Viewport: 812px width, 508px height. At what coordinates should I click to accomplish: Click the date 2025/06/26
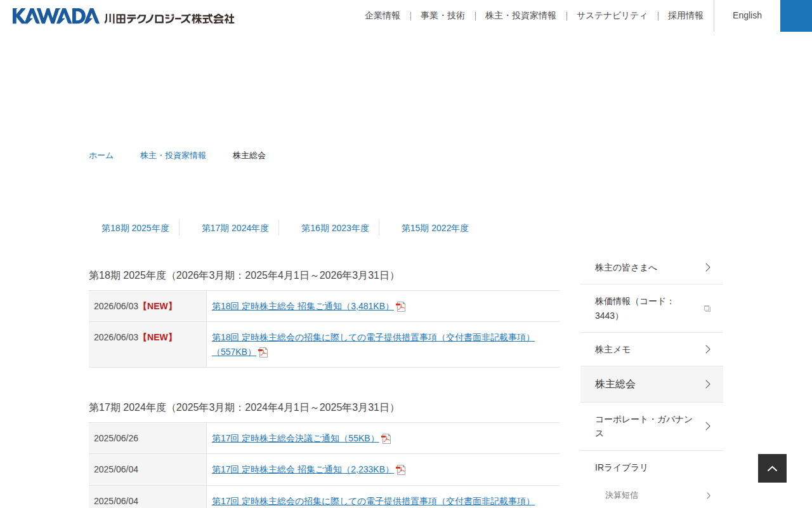116,438
